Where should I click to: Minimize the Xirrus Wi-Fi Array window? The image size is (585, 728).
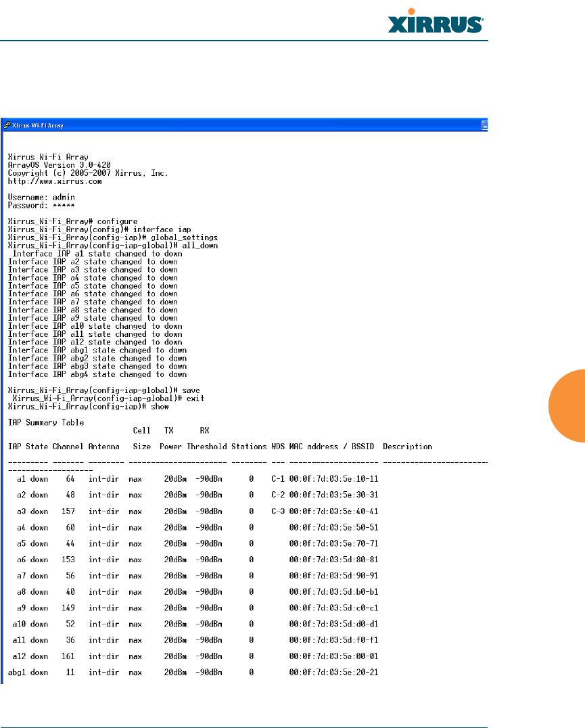coord(484,125)
